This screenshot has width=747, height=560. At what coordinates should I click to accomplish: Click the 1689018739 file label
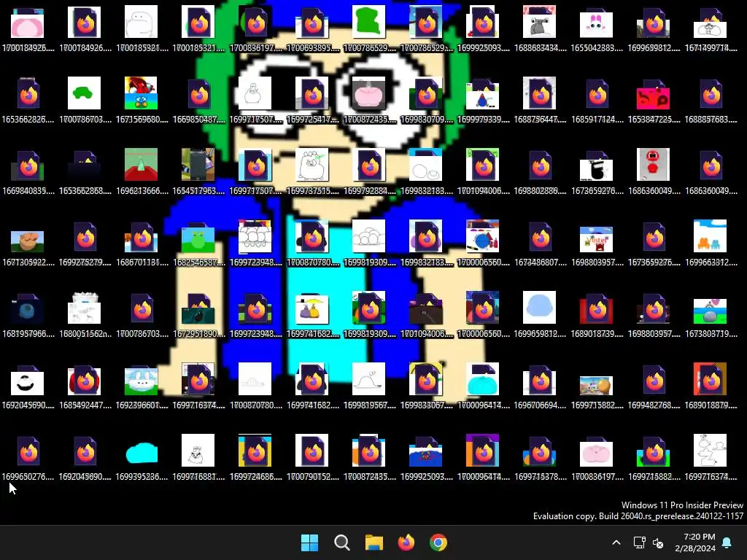tap(597, 334)
